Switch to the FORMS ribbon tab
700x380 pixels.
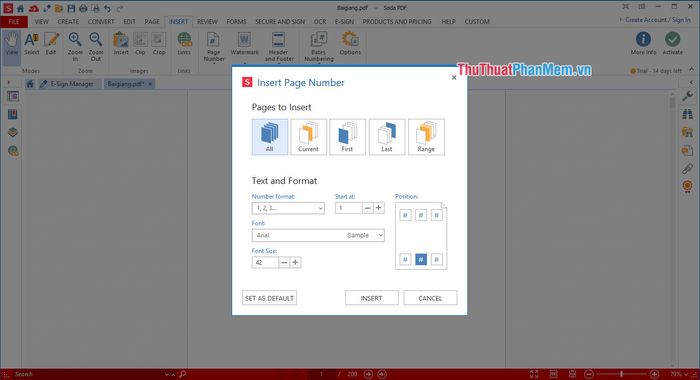(x=236, y=21)
